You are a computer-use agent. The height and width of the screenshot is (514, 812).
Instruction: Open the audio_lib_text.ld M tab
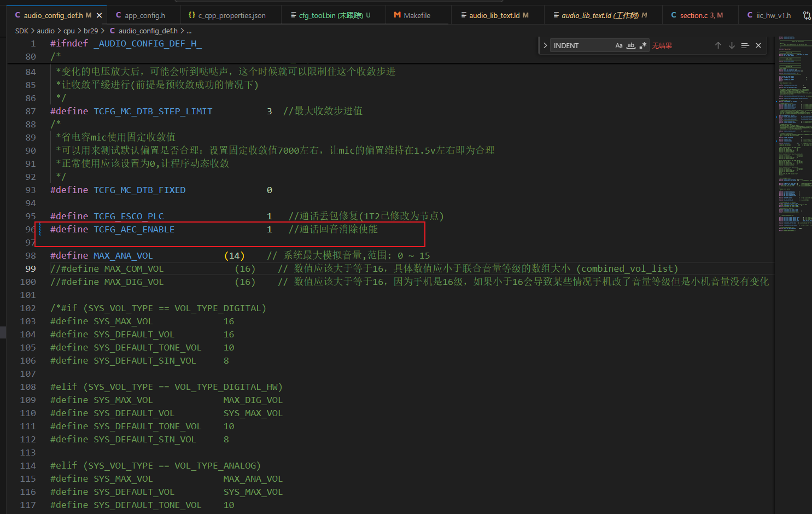click(x=498, y=15)
